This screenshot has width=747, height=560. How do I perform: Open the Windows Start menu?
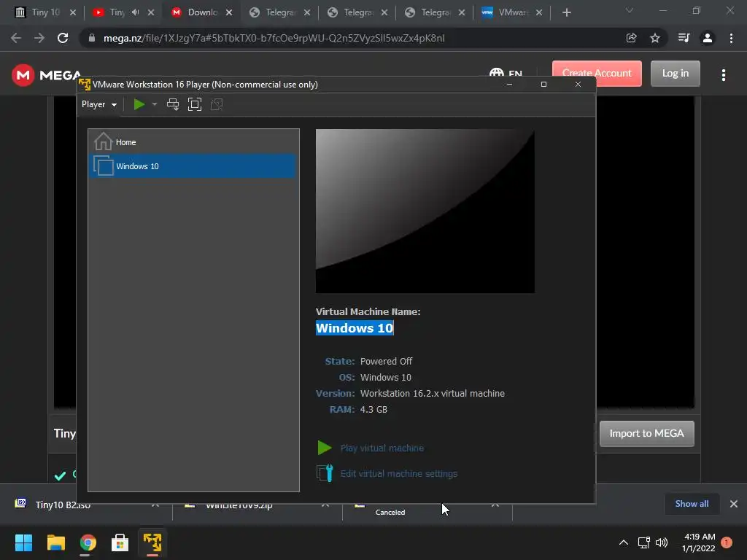pos(23,542)
